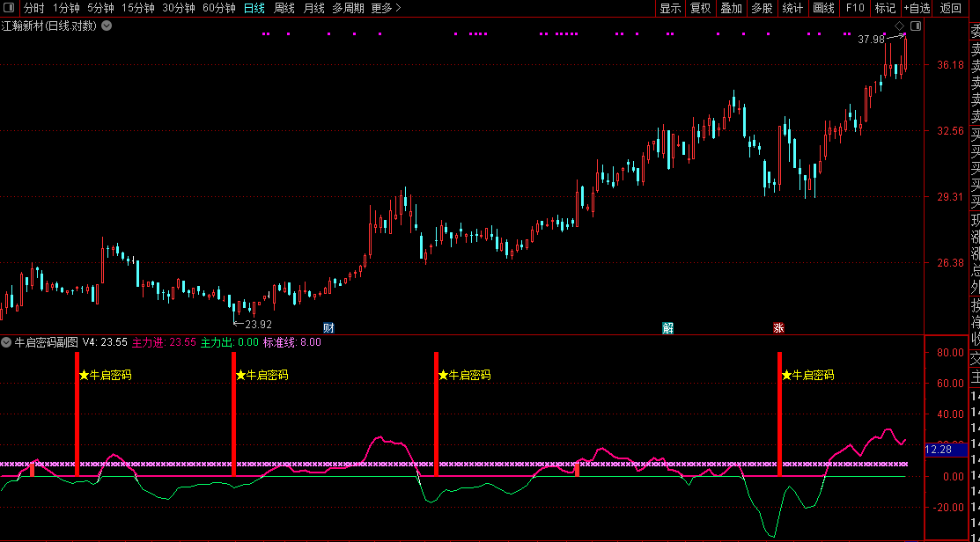Click the 返回 back button

coord(951,8)
